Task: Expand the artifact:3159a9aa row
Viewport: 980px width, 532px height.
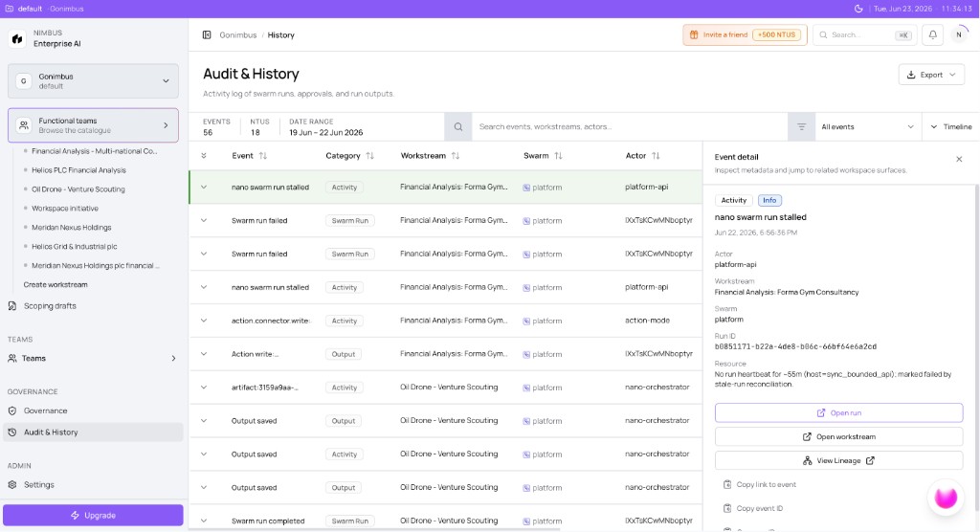Action: coord(204,387)
